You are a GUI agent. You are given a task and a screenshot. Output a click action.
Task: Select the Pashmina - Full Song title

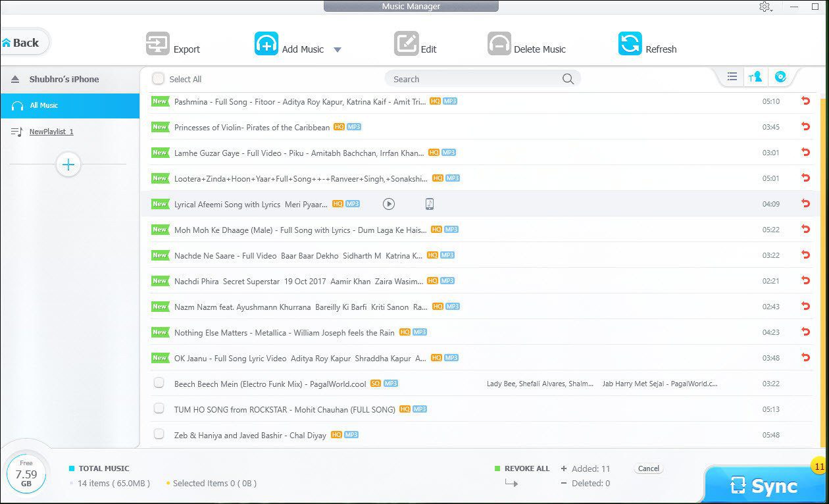301,102
